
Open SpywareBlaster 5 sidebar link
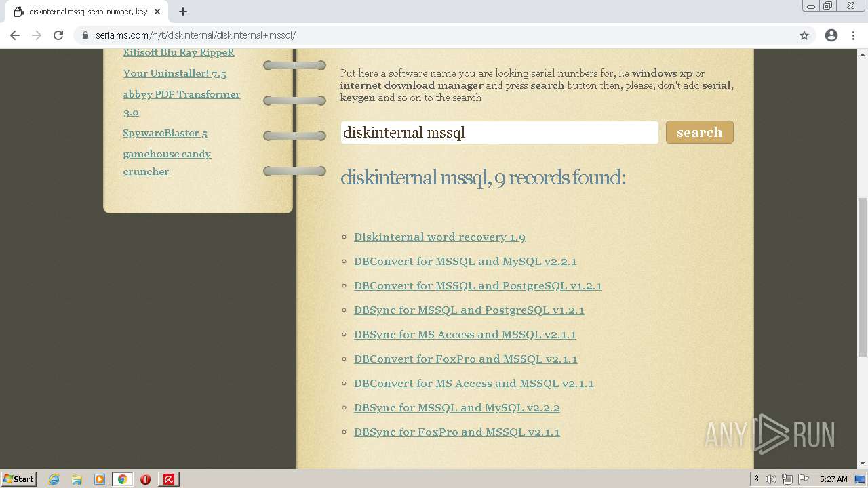pos(165,134)
